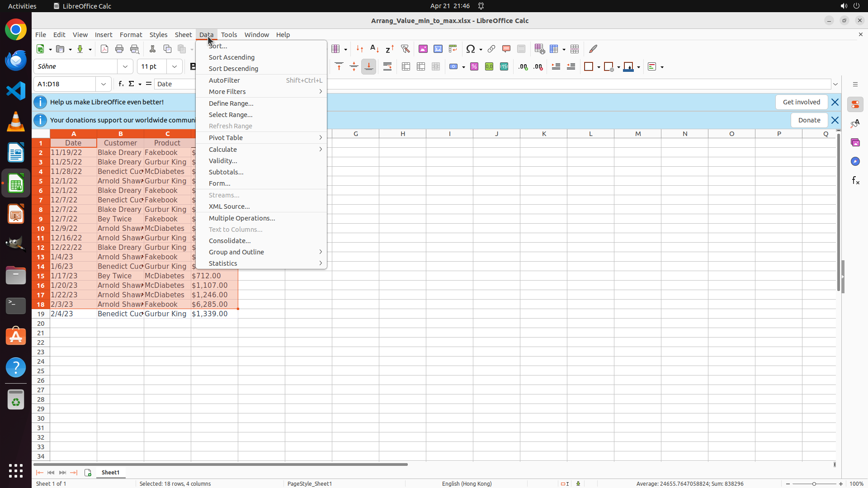The image size is (868, 488).
Task: Click Format as Percent icon
Action: coord(474,67)
